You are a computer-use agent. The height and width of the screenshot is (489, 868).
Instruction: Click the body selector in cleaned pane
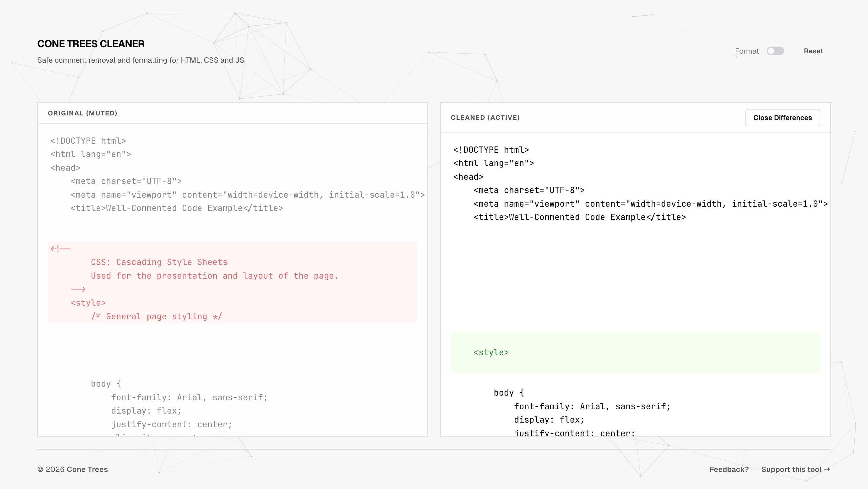point(508,393)
